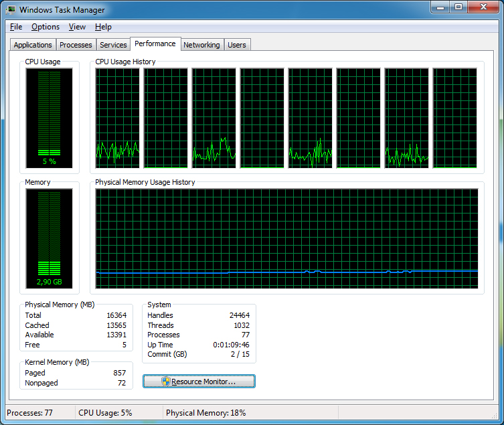Image resolution: width=504 pixels, height=425 pixels.
Task: Click the Physical Memory (MB) group label
Action: point(60,305)
